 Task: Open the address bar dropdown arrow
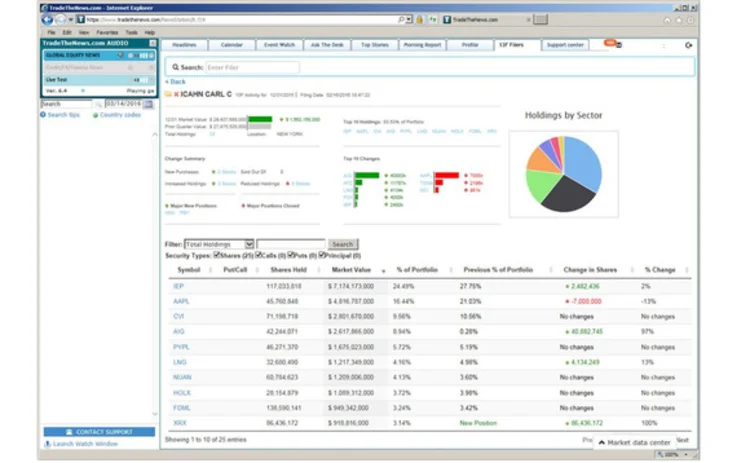pyautogui.click(x=409, y=20)
